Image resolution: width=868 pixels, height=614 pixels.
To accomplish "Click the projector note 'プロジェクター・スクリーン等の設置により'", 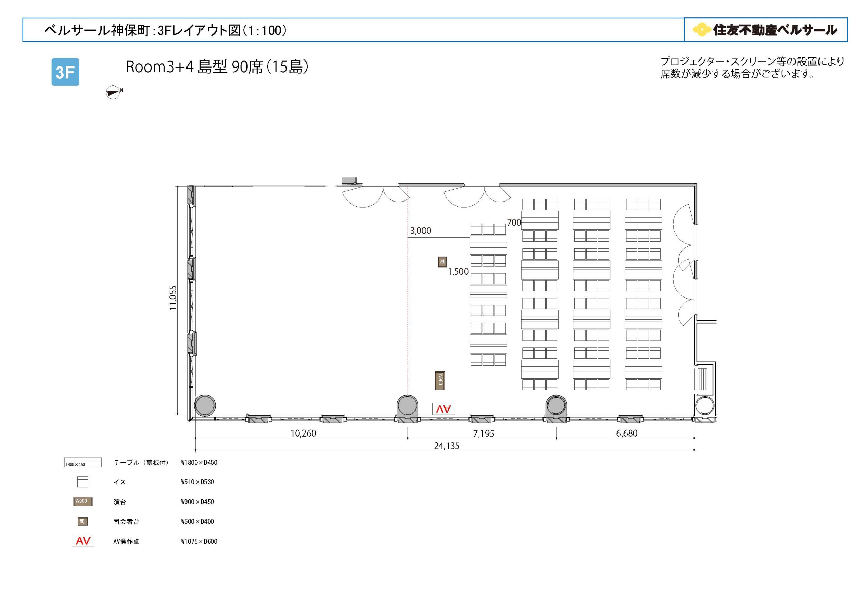I will [x=752, y=61].
